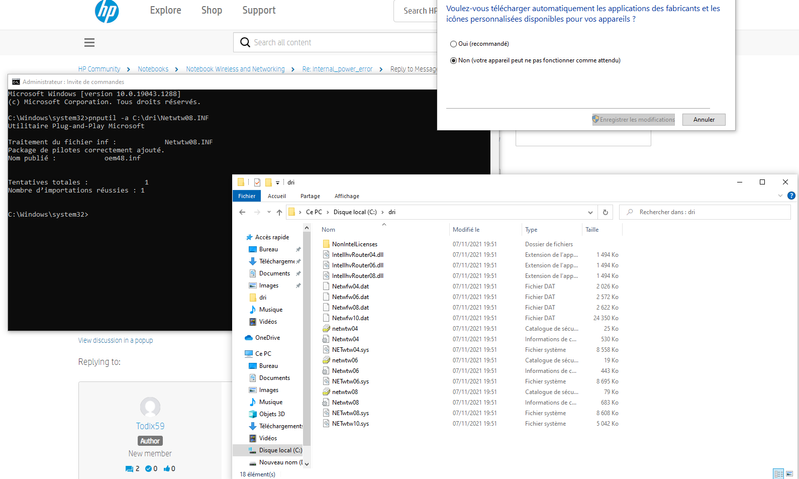This screenshot has width=799, height=479.
Task: Open the address bar history dropdown
Action: 591,213
